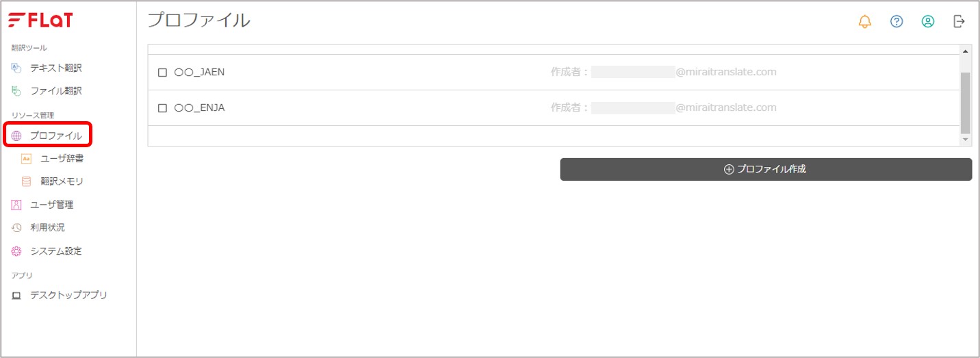Viewport: 980px width, 358px height.
Task: Click the 利用状況 clock icon
Action: click(x=16, y=227)
